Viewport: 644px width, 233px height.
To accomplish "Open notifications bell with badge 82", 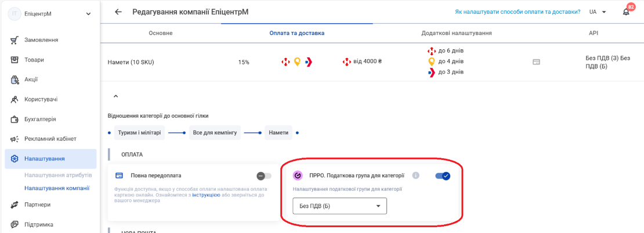I will (626, 12).
